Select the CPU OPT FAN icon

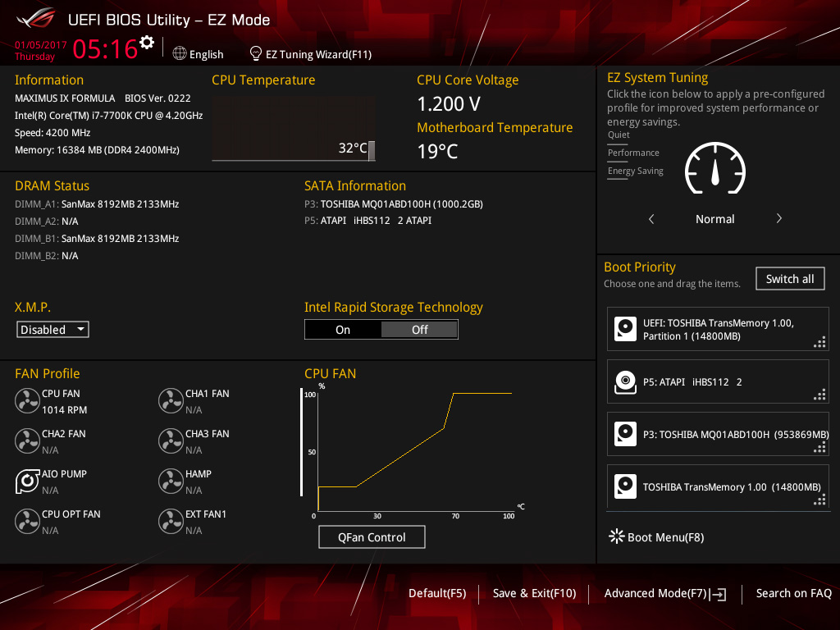pyautogui.click(x=27, y=521)
